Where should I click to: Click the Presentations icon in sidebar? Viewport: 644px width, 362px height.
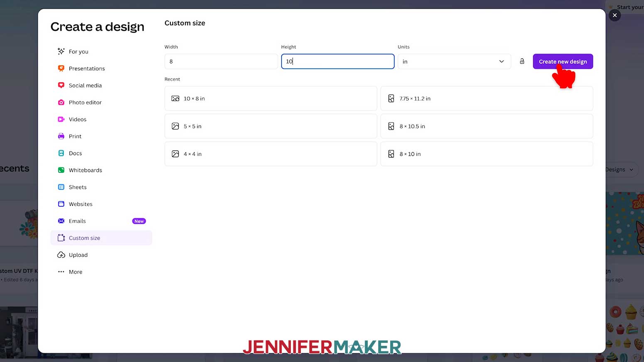(x=61, y=68)
